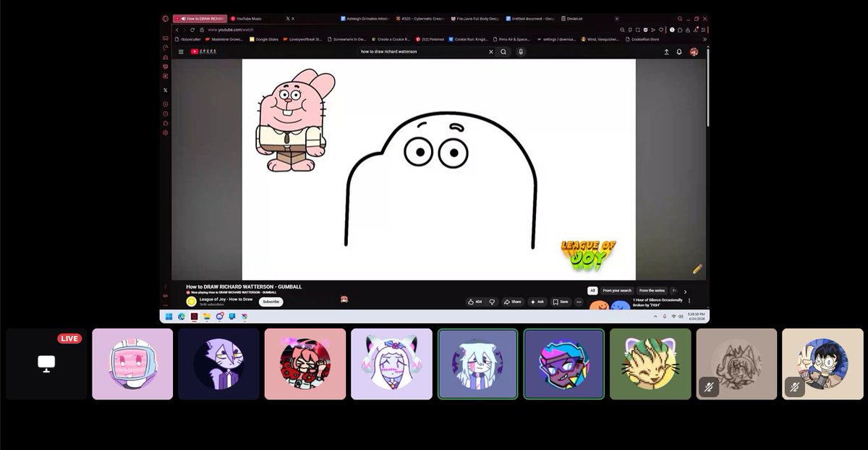Open File Explorer from the taskbar
This screenshot has width=868, height=450.
pyautogui.click(x=207, y=316)
